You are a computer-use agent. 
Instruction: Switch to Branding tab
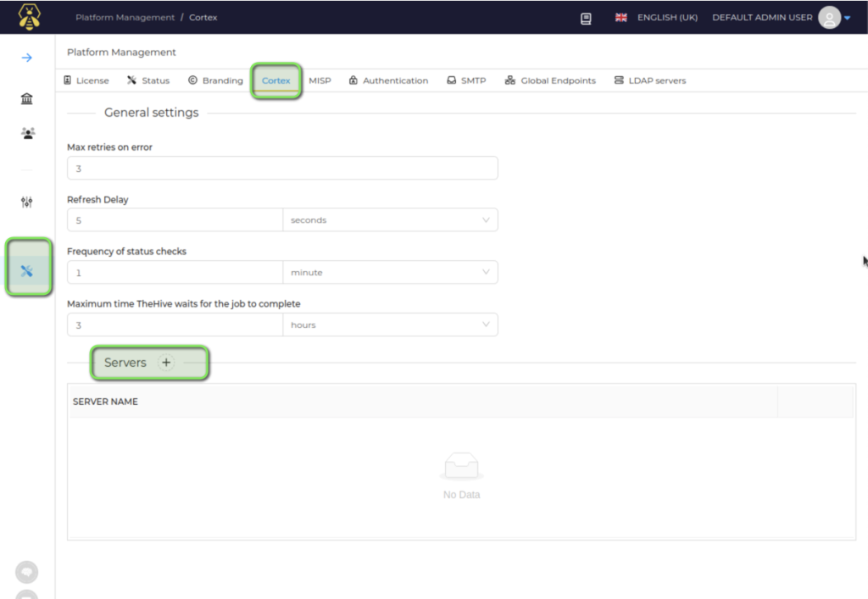(215, 80)
